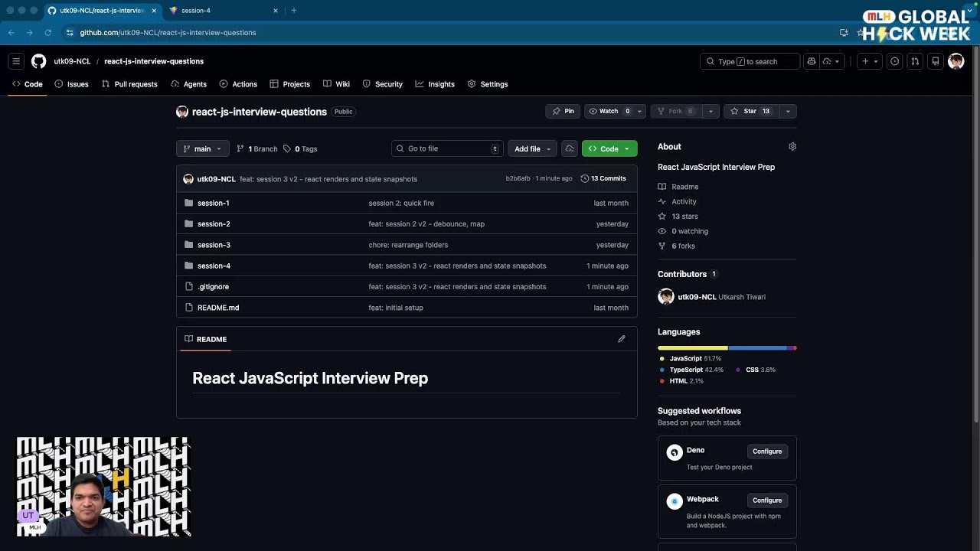The height and width of the screenshot is (551, 980).
Task: Click the Go to file search field
Action: [447, 148]
